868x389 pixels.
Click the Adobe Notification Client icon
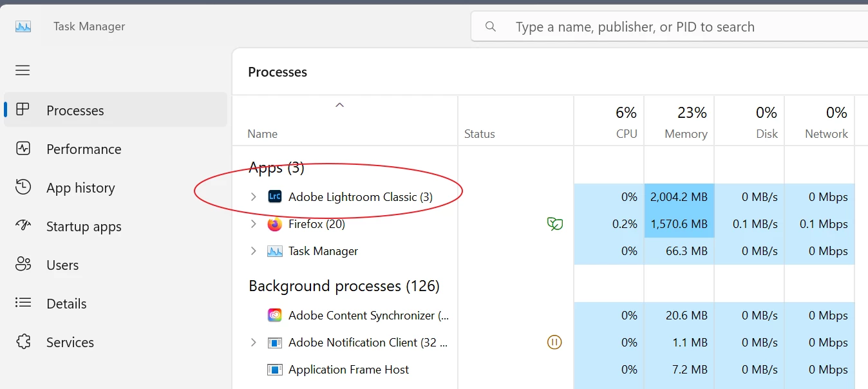click(x=275, y=343)
